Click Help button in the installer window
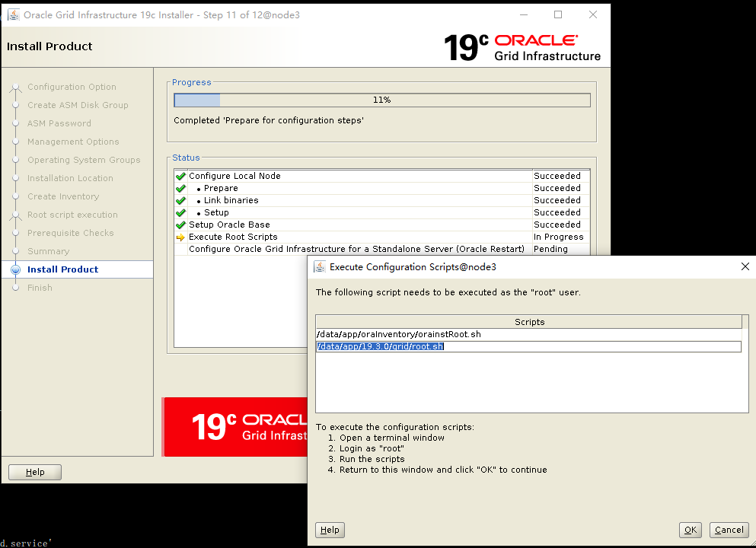 35,472
